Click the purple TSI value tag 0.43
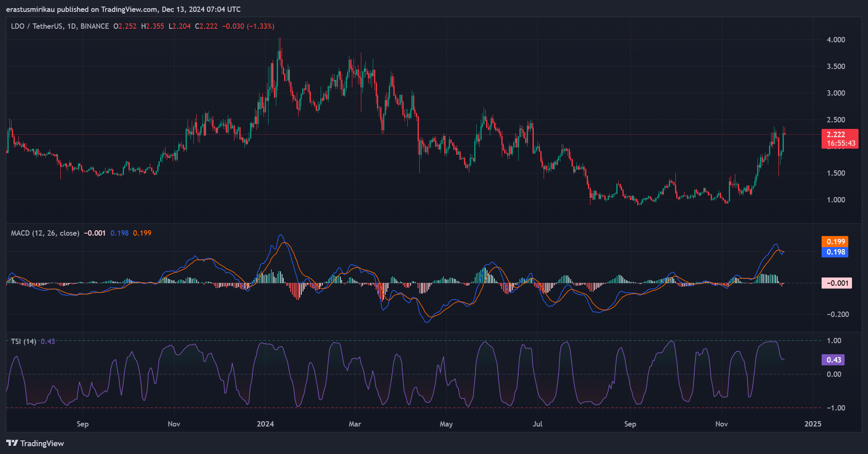This screenshot has height=454, width=868. coord(833,360)
